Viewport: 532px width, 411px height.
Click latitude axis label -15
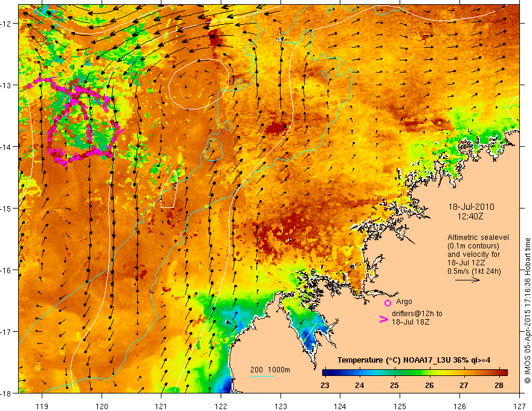click(6, 208)
